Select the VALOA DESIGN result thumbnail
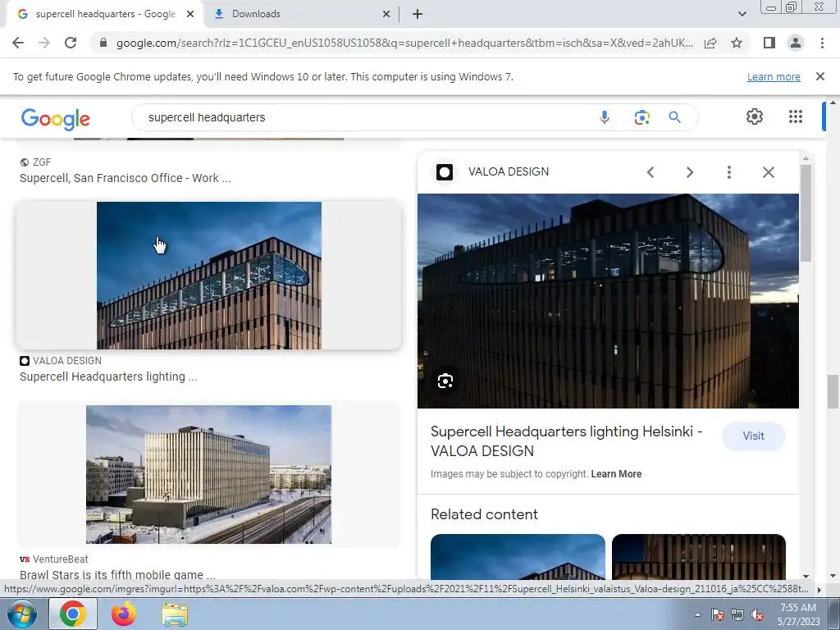The image size is (840, 630). (x=209, y=276)
